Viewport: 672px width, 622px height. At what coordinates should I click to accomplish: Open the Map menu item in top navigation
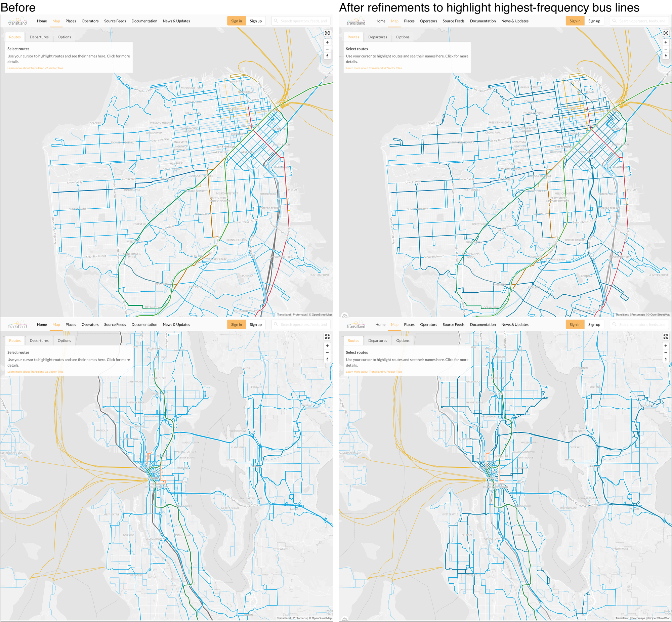point(56,20)
